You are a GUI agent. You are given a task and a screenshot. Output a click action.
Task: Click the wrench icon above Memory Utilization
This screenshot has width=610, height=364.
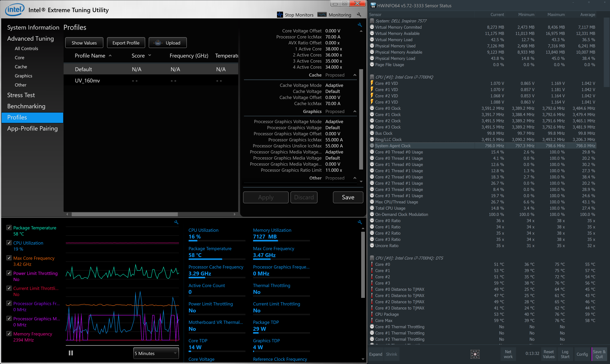pos(360,222)
